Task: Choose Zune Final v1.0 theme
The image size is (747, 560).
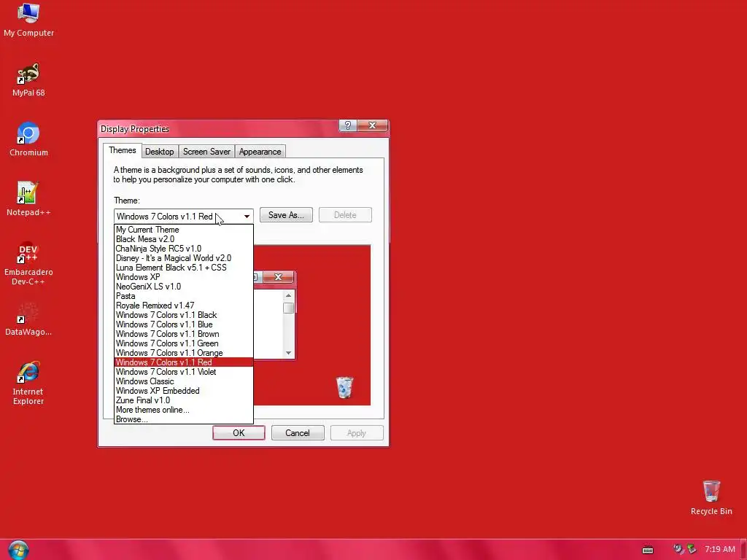Action: pos(184,400)
